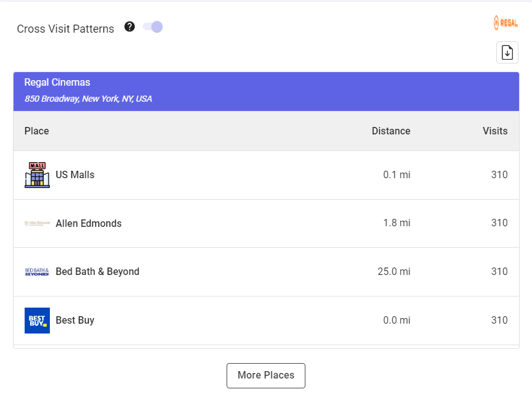Open the More Places button

[266, 375]
